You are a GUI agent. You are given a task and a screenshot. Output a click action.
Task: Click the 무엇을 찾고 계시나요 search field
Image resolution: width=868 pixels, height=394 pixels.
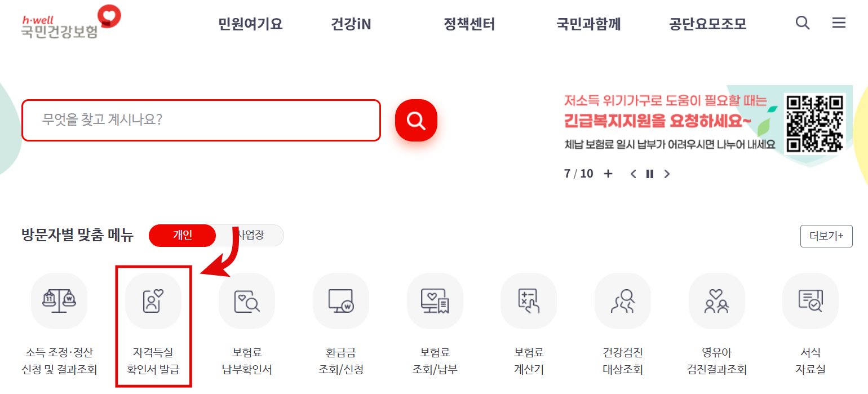click(x=201, y=119)
